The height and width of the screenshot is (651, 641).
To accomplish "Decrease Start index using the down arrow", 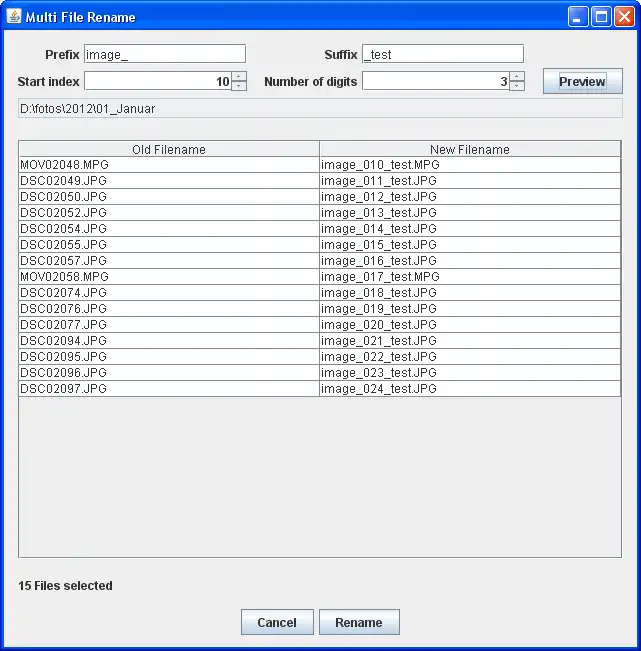I will tap(239, 86).
